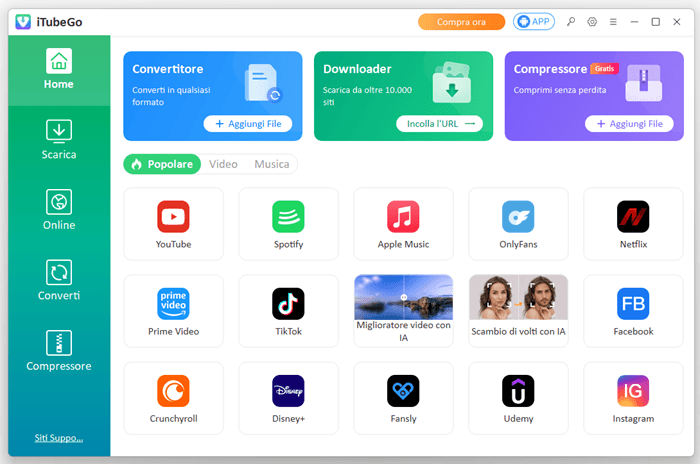Viewport: 700px width, 464px height.
Task: Click the Siti Suppo... link
Action: [59, 438]
